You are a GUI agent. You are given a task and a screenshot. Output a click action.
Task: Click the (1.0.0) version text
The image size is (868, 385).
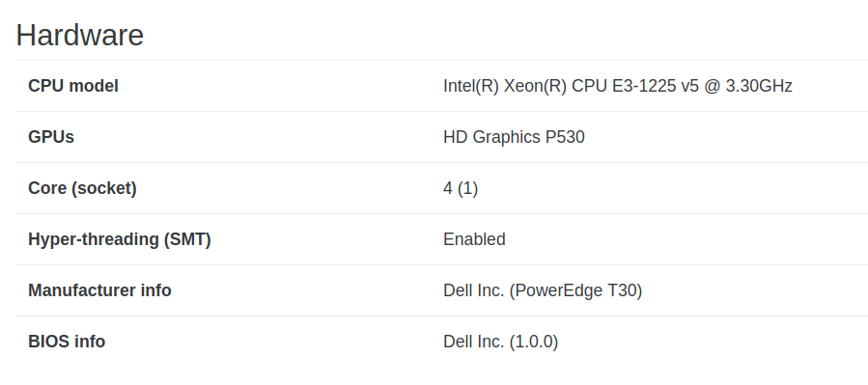[533, 342]
